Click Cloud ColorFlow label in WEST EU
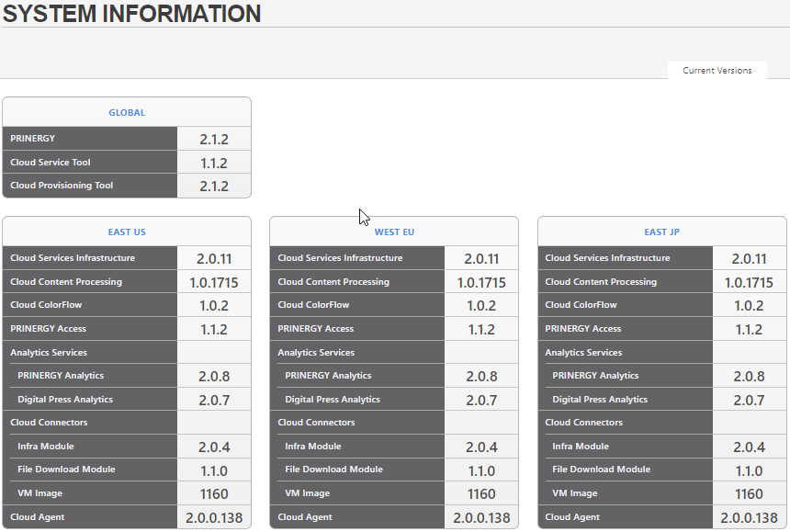The height and width of the screenshot is (532, 790). pos(313,305)
